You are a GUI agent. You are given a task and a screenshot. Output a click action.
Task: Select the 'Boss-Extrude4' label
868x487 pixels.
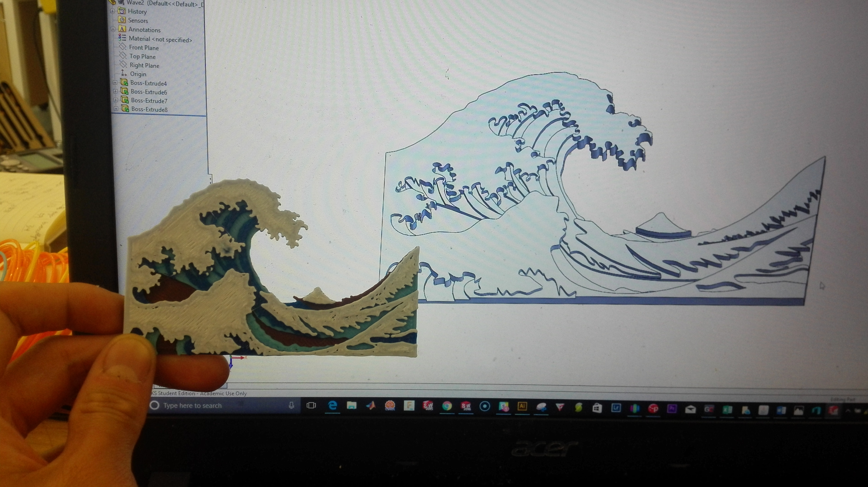[x=149, y=83]
